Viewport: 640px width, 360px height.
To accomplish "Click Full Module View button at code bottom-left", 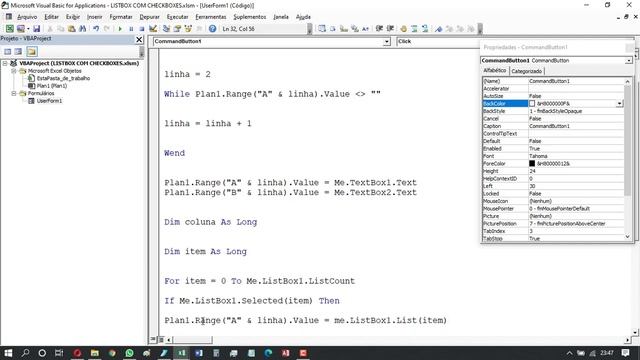I will (x=161, y=340).
